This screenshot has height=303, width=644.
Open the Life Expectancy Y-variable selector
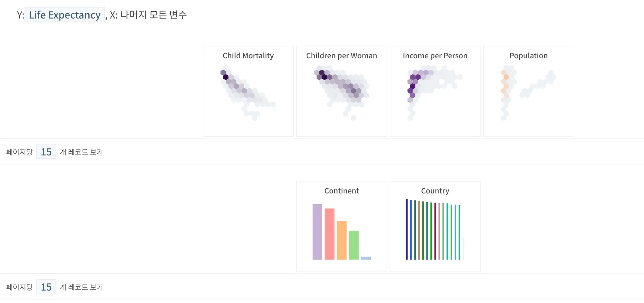click(64, 15)
